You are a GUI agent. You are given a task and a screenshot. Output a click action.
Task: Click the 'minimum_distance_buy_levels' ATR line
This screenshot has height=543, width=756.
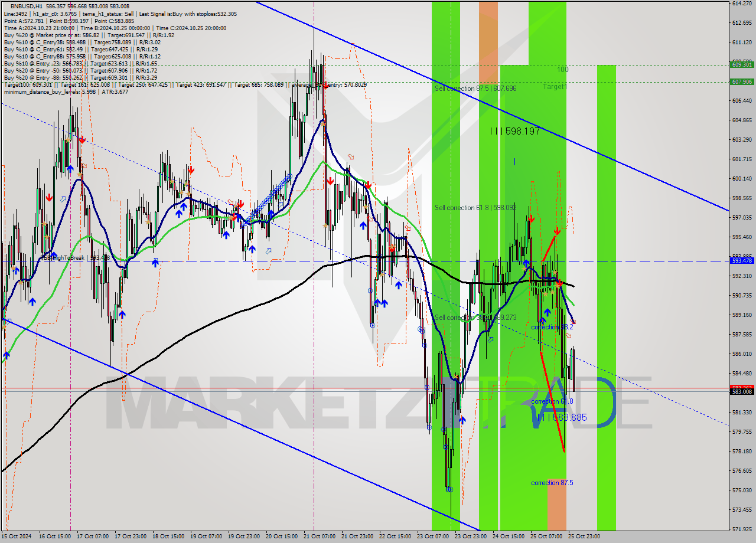click(x=66, y=91)
